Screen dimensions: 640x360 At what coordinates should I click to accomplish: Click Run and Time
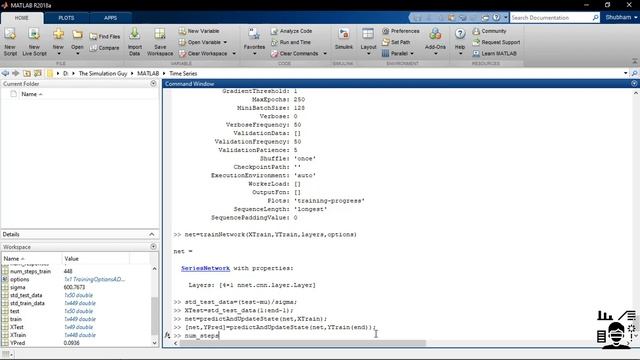(x=291, y=42)
